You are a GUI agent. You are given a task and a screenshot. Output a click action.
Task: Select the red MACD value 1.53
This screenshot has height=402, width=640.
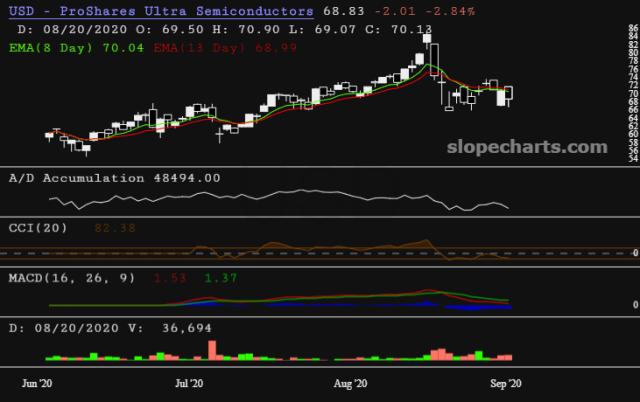click(x=170, y=278)
